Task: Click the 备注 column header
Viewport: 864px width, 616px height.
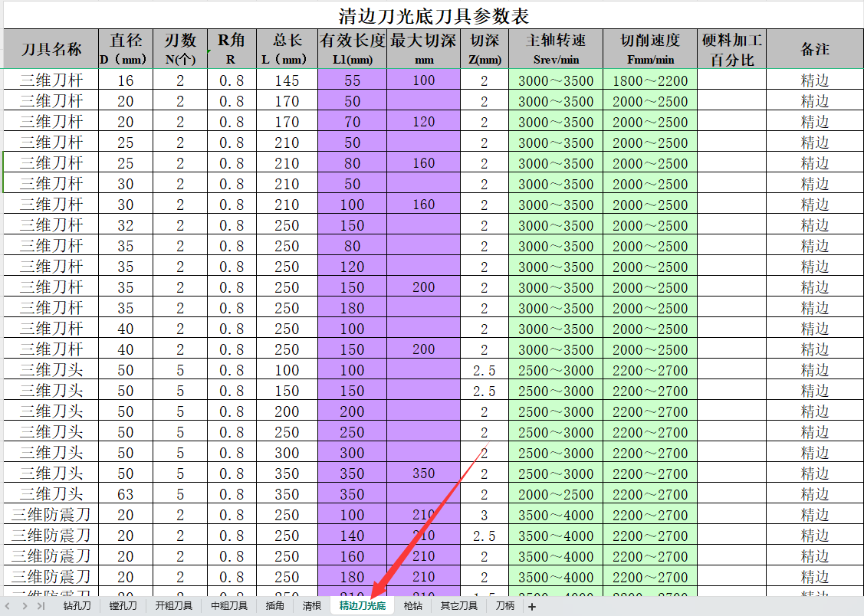Action: tap(815, 49)
